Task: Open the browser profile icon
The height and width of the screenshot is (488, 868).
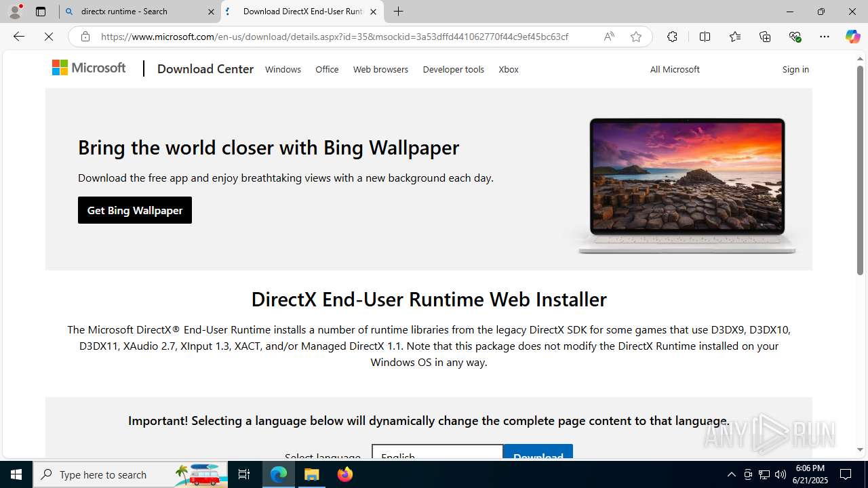Action: 15,12
